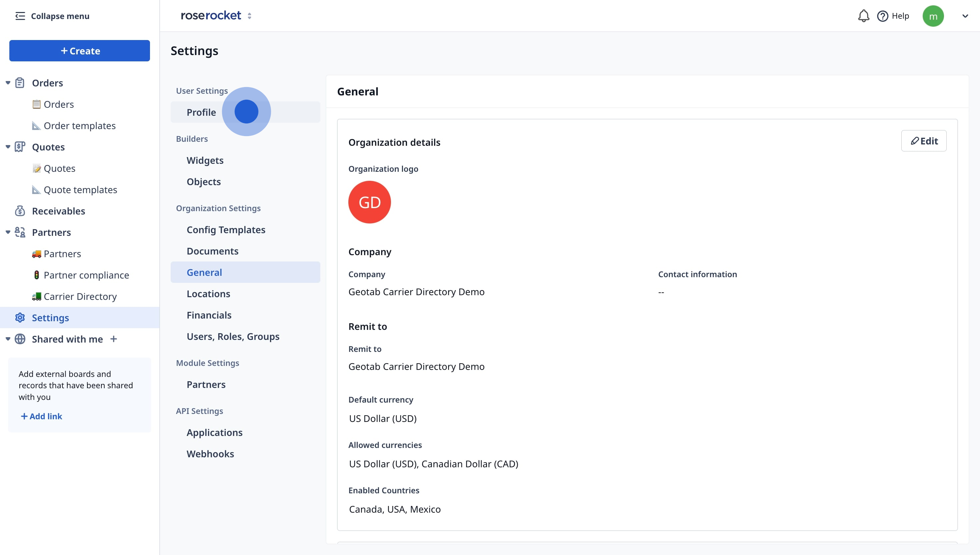
Task: Click the Add link hyperlink
Action: tap(42, 416)
